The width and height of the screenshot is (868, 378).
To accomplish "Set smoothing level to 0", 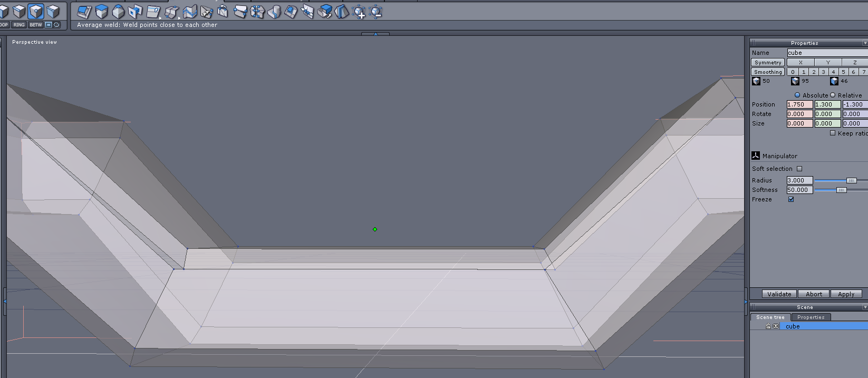I will click(x=793, y=72).
